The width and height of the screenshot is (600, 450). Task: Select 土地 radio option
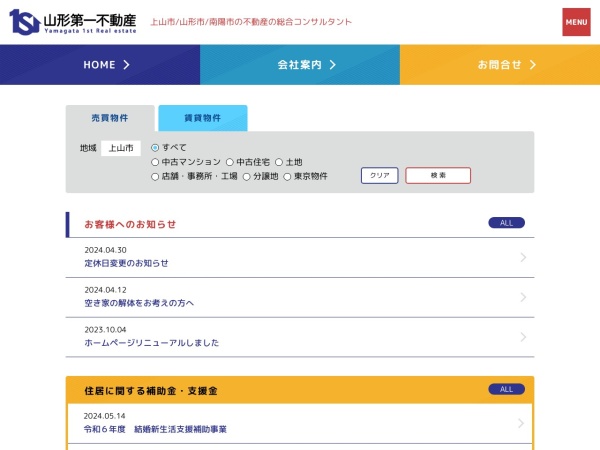click(279, 162)
